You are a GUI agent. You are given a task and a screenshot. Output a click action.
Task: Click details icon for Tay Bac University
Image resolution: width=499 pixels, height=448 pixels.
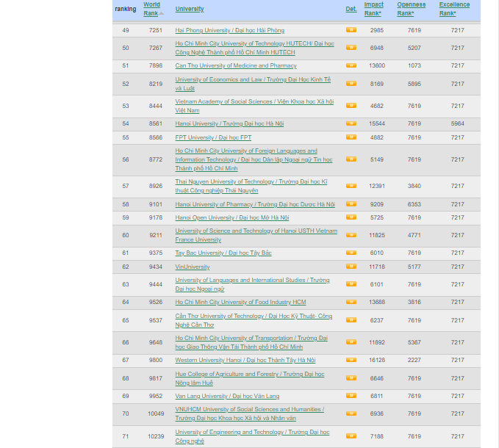pyautogui.click(x=351, y=253)
